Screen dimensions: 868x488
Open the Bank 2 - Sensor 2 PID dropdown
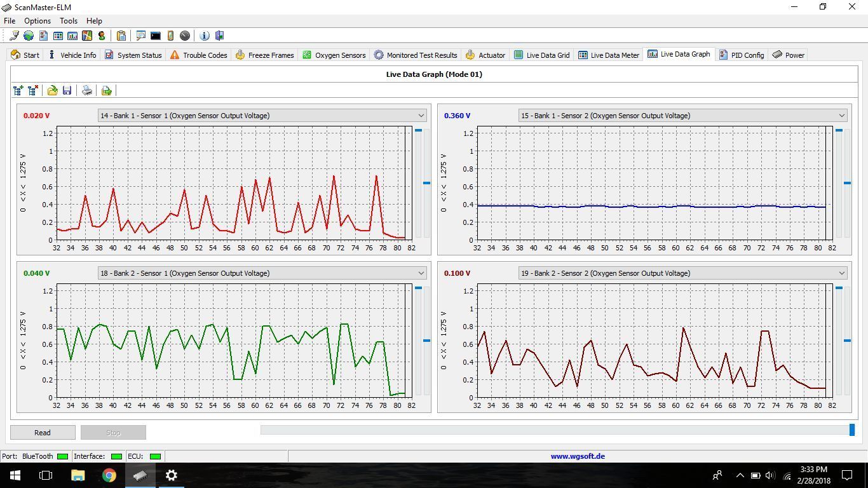pos(841,273)
